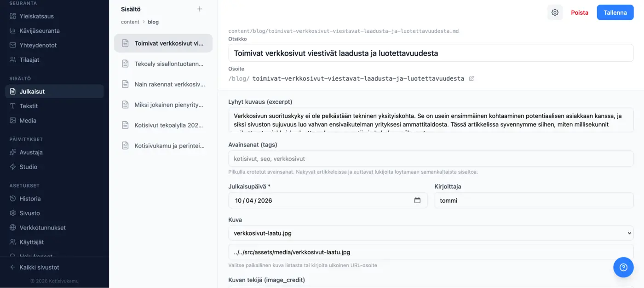Select post 'Kotisivukamu ja perintei...'

[x=163, y=146]
